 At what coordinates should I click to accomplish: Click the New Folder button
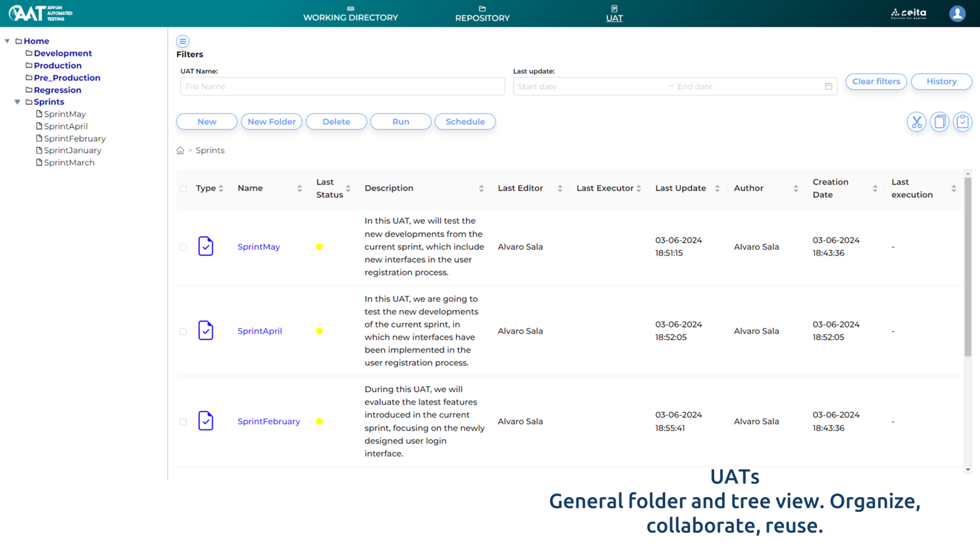[x=272, y=122]
